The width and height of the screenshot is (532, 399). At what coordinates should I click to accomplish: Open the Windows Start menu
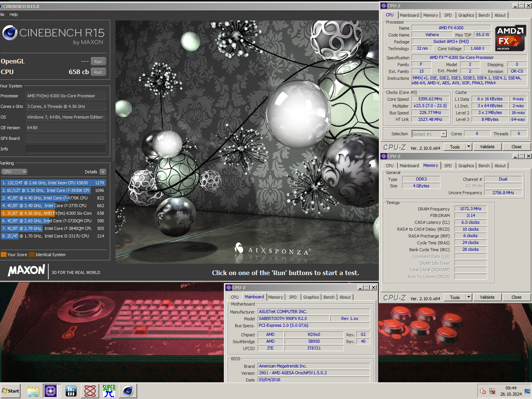[10, 391]
